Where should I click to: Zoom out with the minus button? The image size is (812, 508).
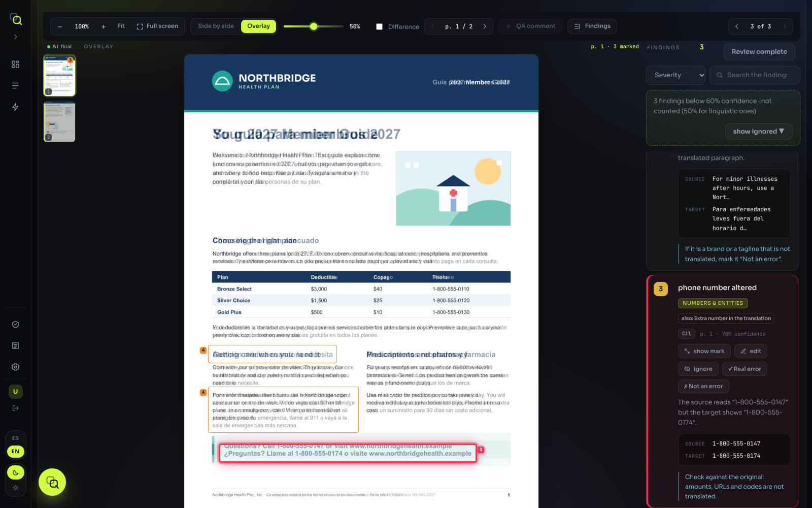coord(60,26)
